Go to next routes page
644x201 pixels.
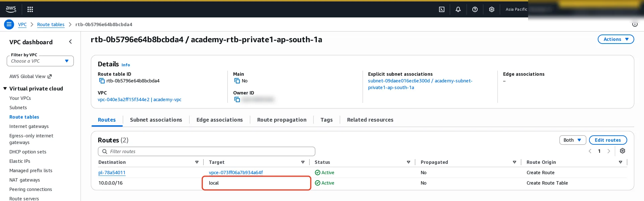(x=609, y=151)
